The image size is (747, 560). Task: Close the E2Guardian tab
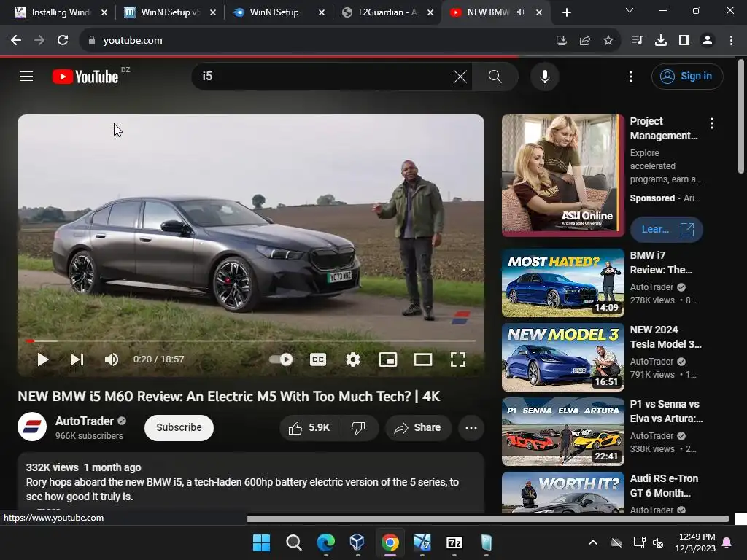[430, 12]
